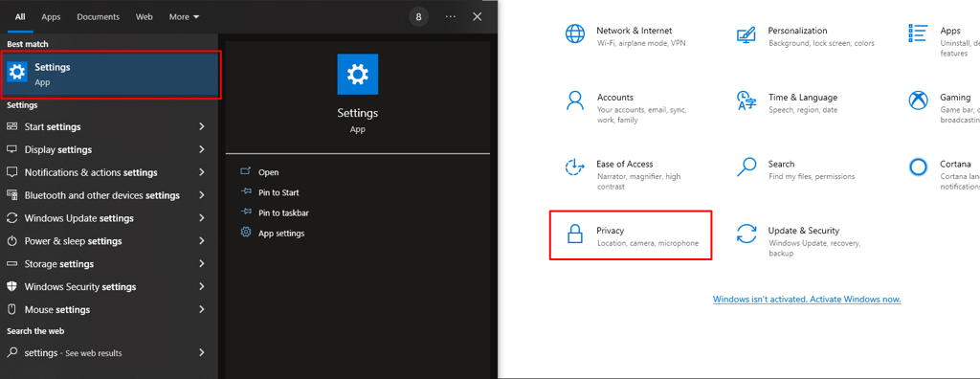Image resolution: width=980 pixels, height=379 pixels.
Task: Click the rewards badge showing 8
Action: [x=419, y=17]
